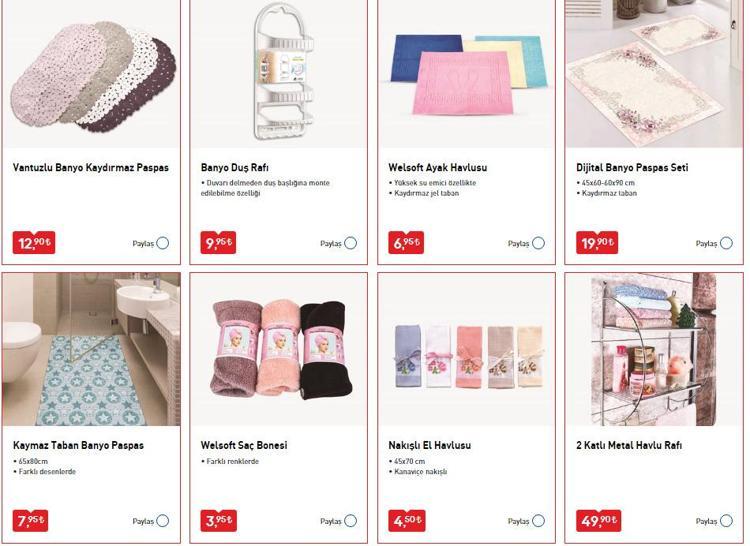750x546 pixels.
Task: Open the Nakışlı El Havlusu towels image
Action: [x=469, y=356]
